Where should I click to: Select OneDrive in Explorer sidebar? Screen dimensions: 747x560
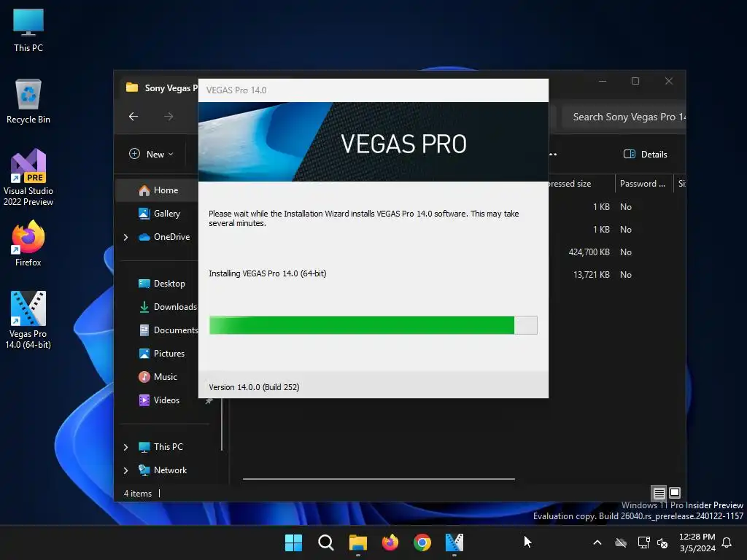(163, 237)
